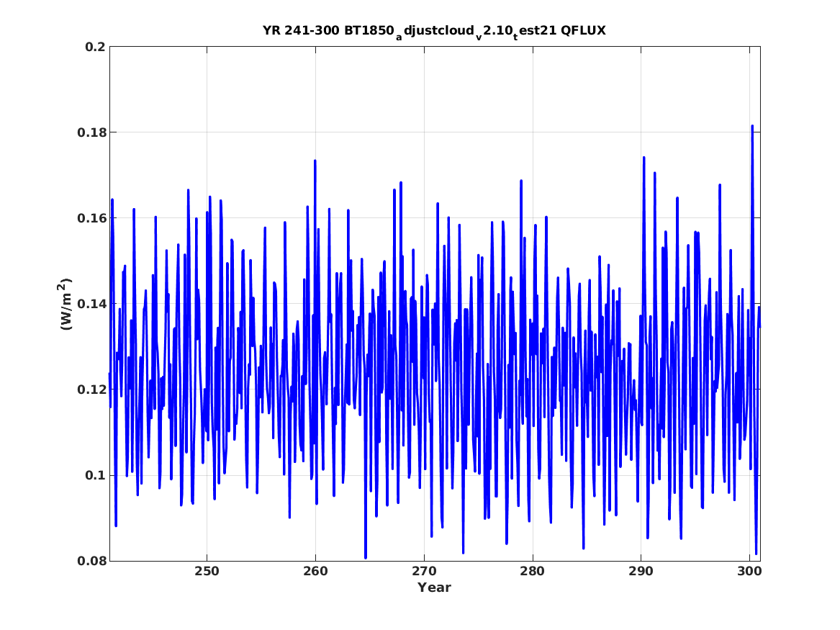Click the y-axis tick label '0.1'

[95, 476]
